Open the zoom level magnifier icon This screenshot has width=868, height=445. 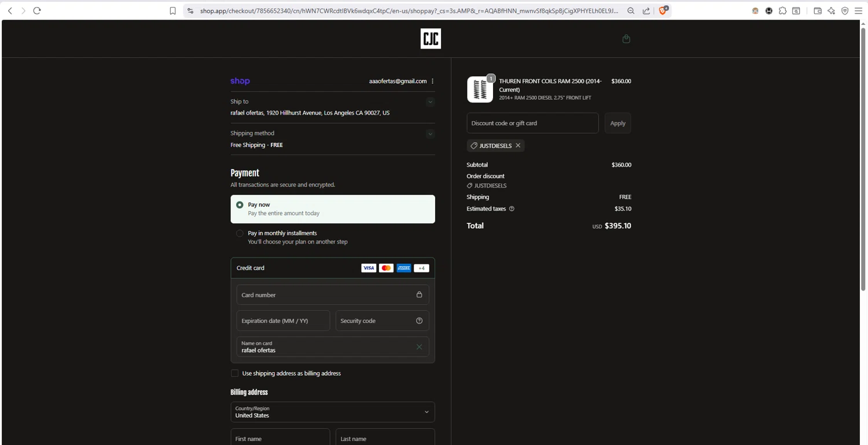pos(631,10)
